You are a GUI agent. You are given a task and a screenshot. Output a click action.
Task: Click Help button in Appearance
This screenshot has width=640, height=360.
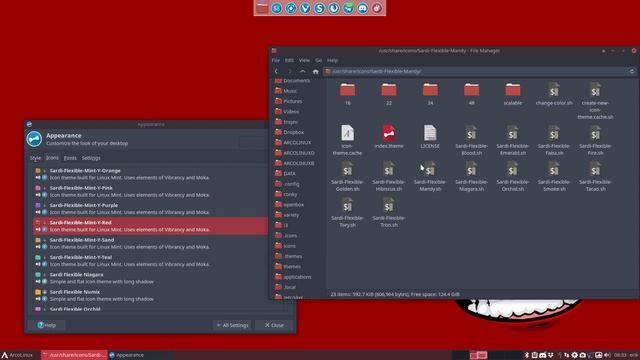click(47, 325)
